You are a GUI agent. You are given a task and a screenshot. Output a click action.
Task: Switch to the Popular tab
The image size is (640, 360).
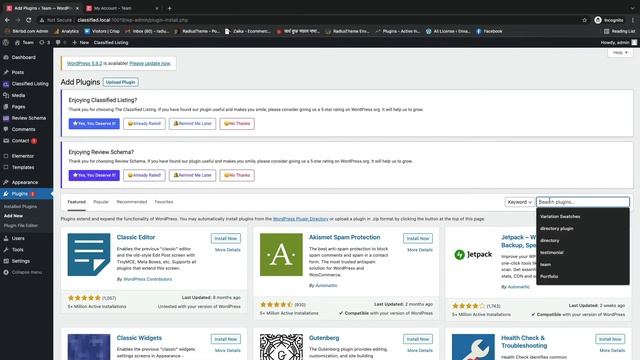pyautogui.click(x=101, y=202)
